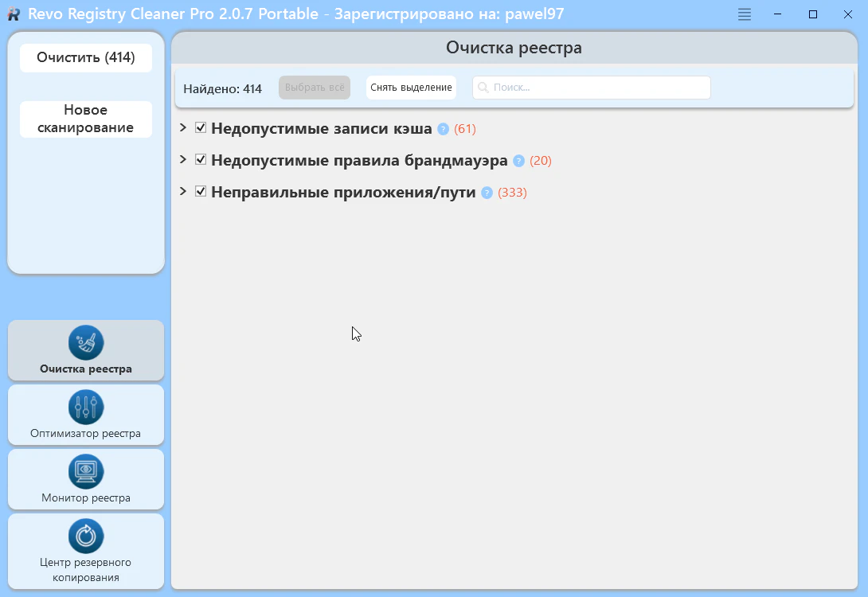Click help icon next to cache entries

pyautogui.click(x=444, y=129)
